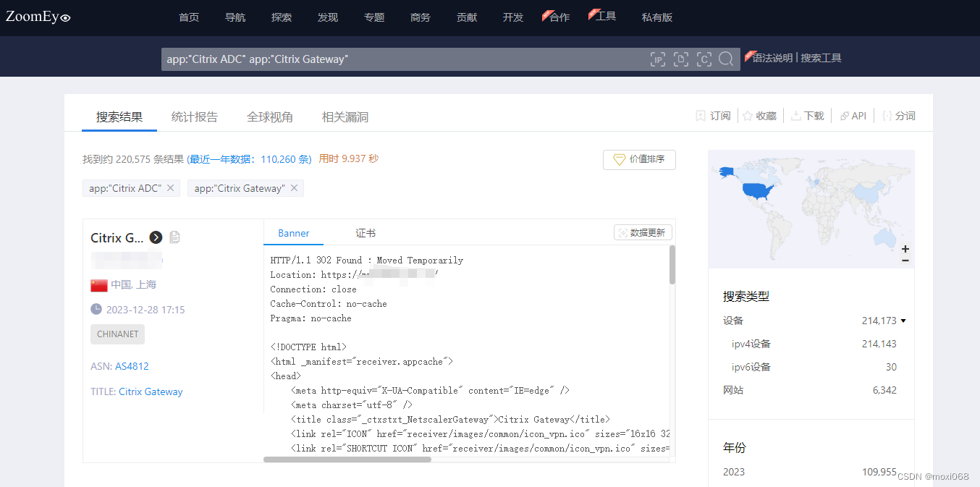The width and height of the screenshot is (980, 487).
Task: Open the 导航 navigation menu
Action: [235, 17]
